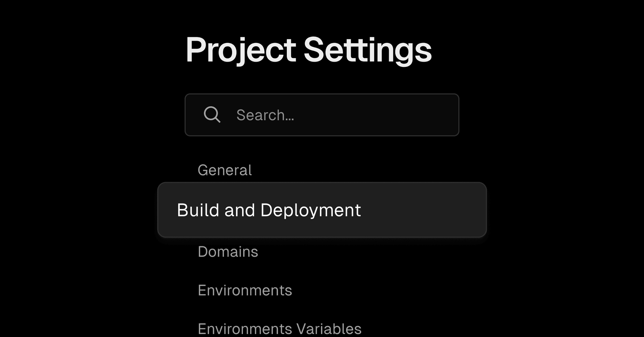Go to the Domains settings

click(x=228, y=252)
